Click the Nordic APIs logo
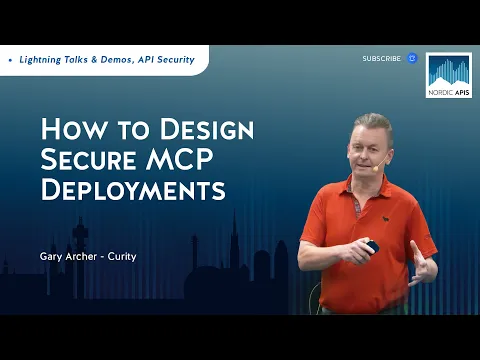 pos(449,75)
